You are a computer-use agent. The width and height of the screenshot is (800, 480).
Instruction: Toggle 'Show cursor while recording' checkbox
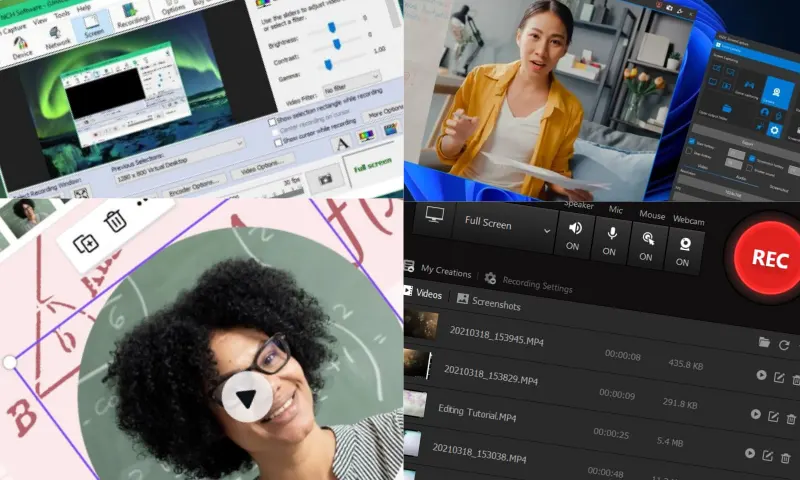(x=278, y=143)
